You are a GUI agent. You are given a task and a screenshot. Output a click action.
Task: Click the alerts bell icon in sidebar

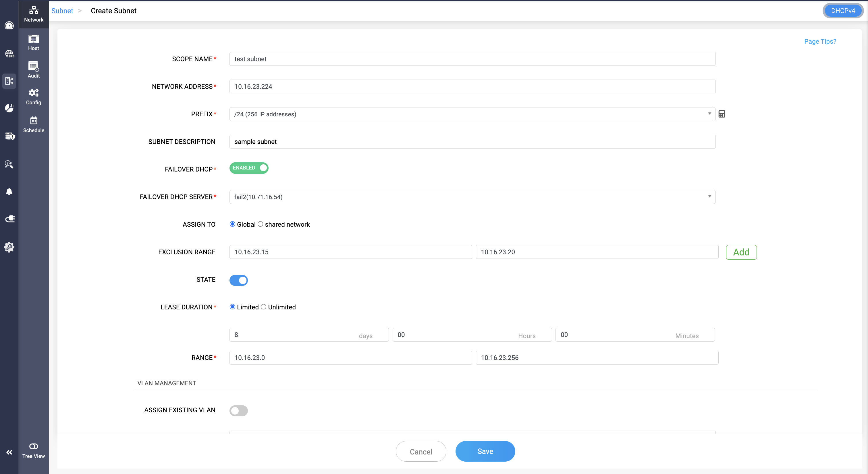(x=9, y=192)
